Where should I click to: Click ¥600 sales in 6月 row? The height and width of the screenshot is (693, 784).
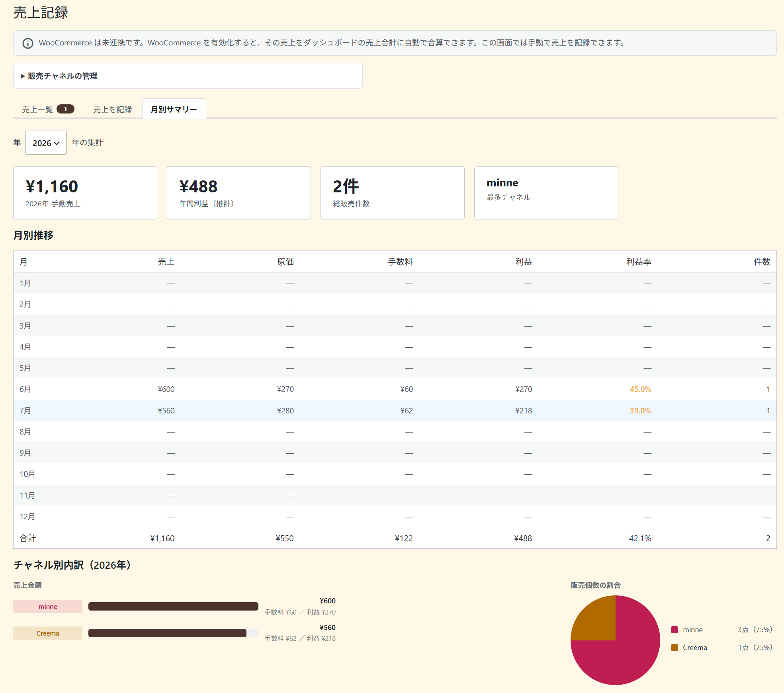166,389
